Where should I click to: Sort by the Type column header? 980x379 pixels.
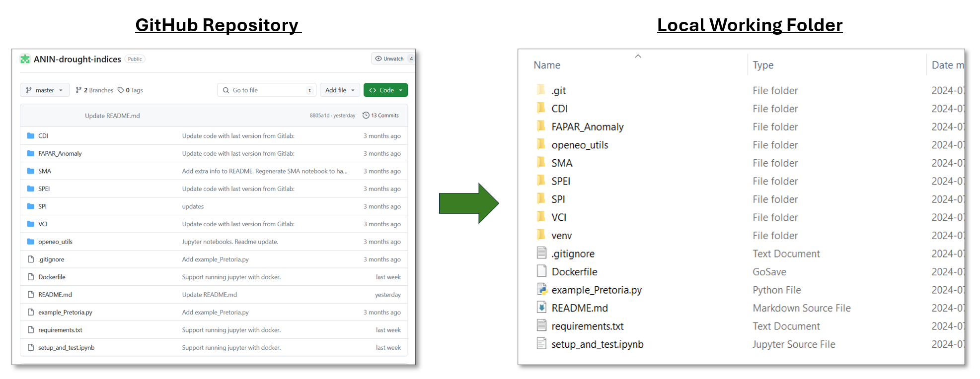763,65
